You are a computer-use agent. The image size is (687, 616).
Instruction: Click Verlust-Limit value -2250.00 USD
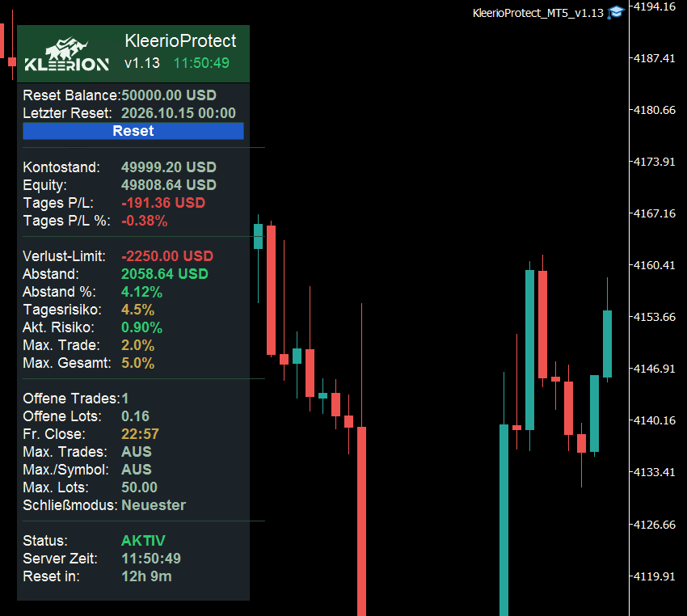[x=167, y=256]
